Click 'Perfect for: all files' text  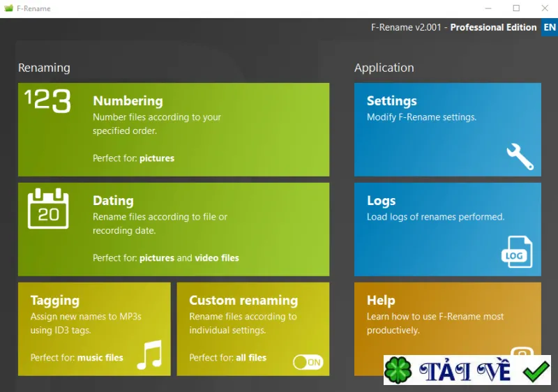(x=228, y=358)
